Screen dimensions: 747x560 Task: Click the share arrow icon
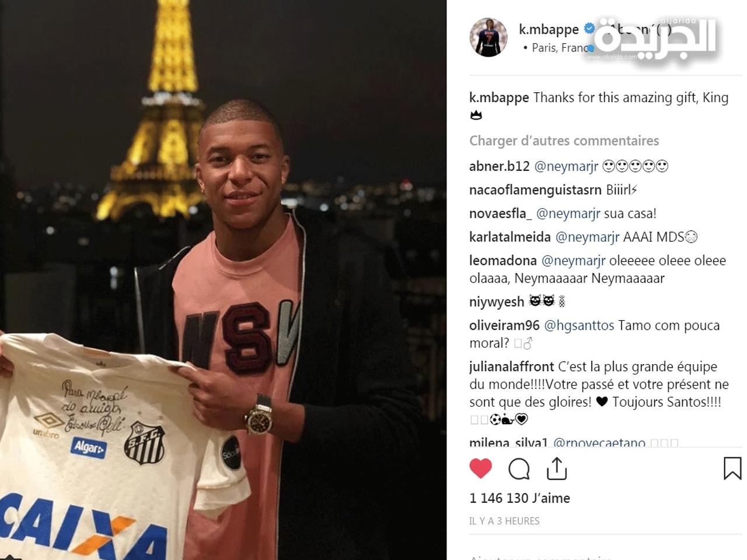point(557,468)
